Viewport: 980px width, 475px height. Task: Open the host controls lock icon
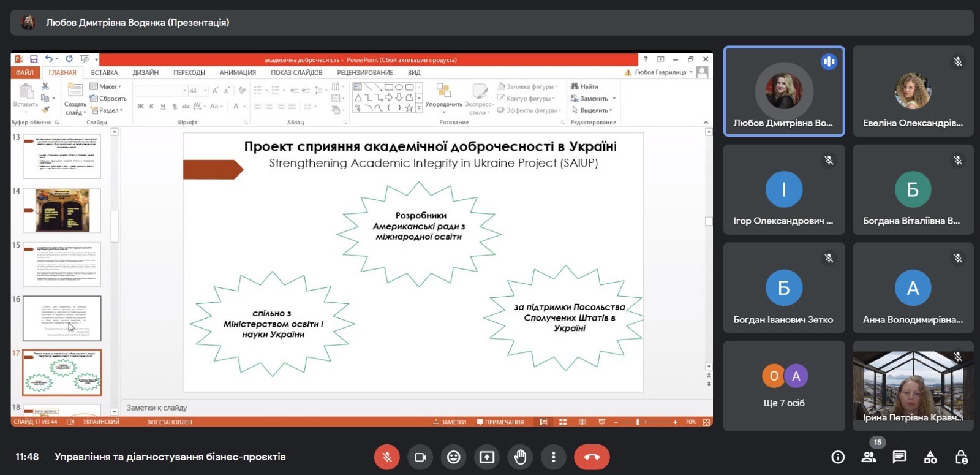coord(961,457)
